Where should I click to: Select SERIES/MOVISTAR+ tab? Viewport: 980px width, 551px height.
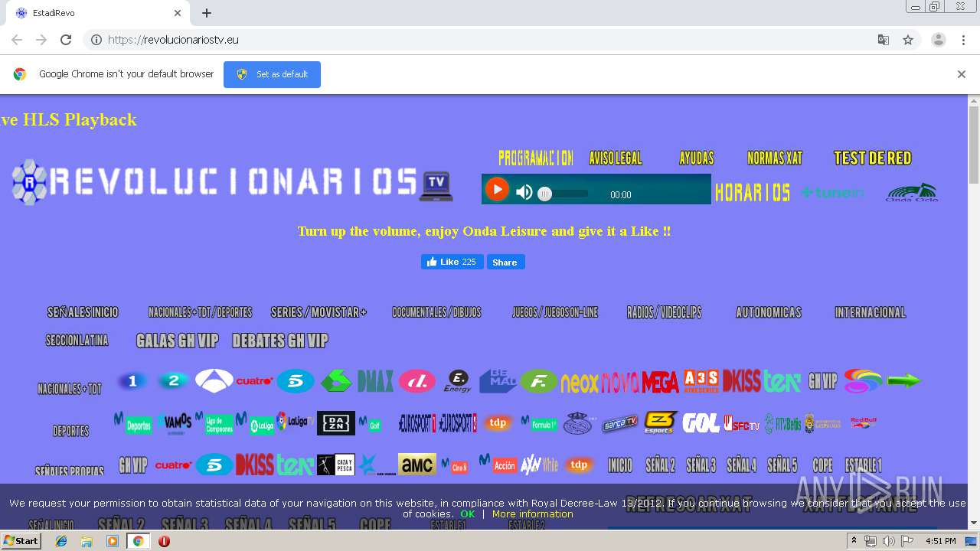[x=318, y=312]
